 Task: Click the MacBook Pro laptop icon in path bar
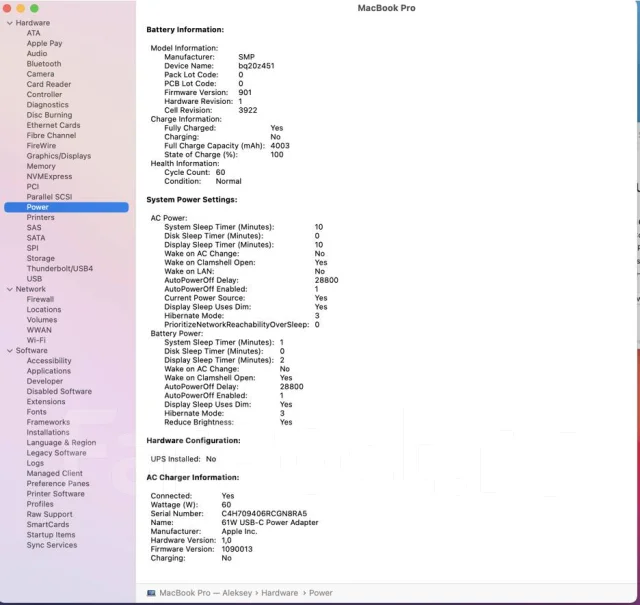[151, 593]
